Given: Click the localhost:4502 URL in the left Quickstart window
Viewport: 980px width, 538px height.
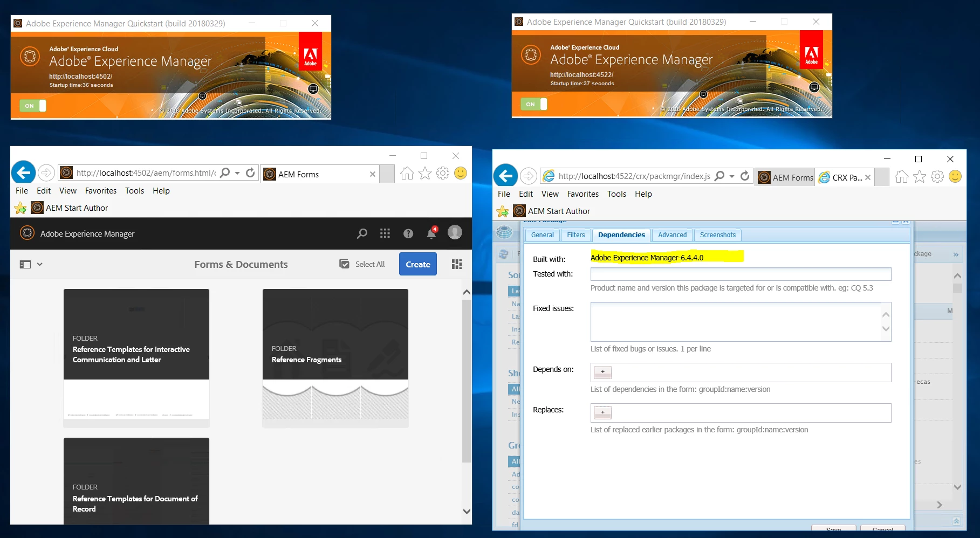Looking at the screenshot, I should tap(80, 77).
